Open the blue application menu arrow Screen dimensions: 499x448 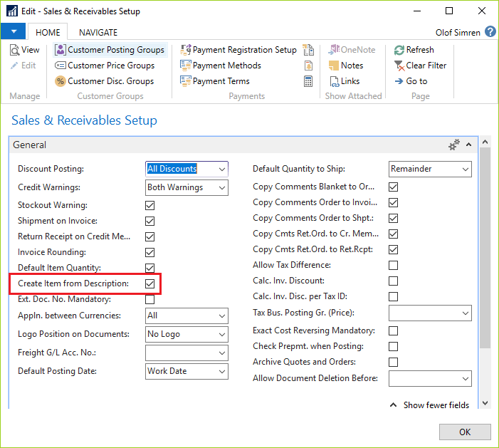coord(14,31)
